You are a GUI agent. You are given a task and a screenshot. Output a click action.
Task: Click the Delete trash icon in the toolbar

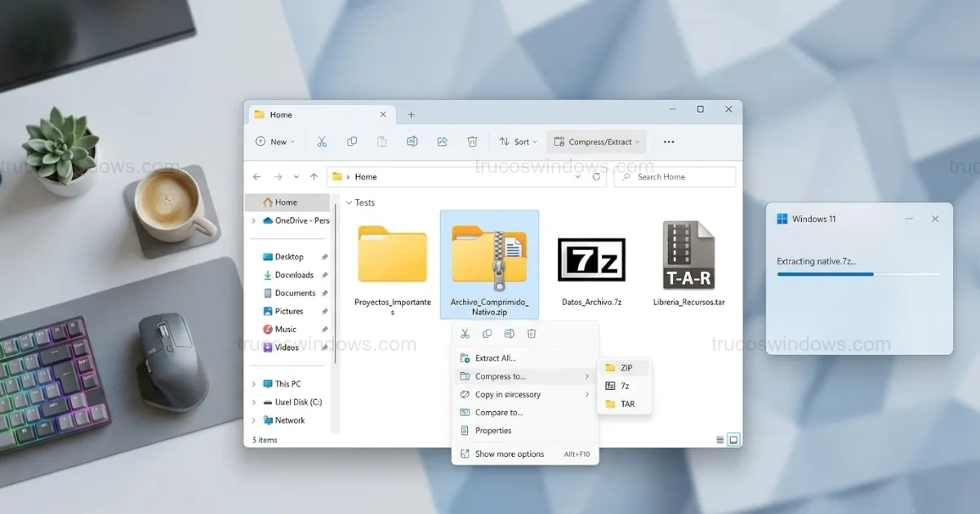pos(472,142)
